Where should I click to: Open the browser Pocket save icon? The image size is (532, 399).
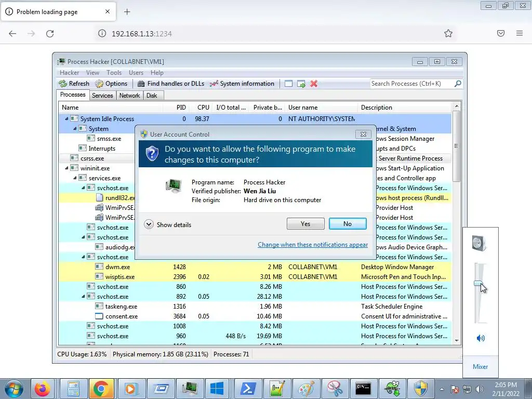coord(501,33)
